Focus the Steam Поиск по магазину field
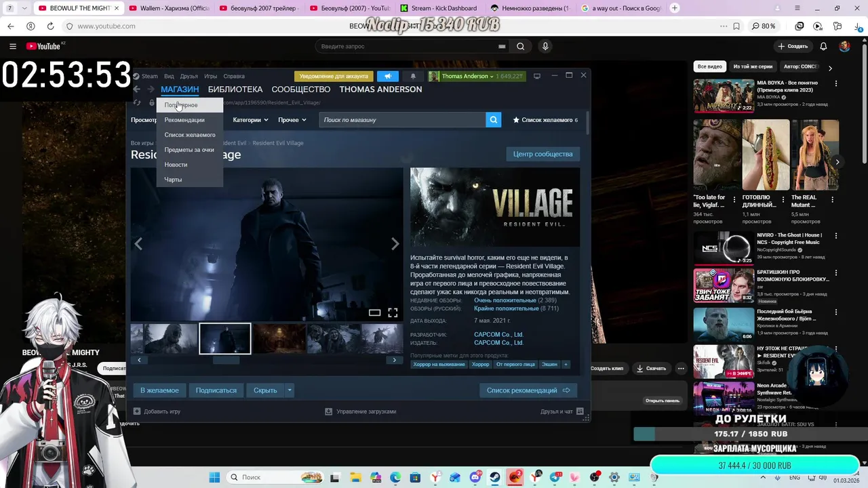868x488 pixels. tap(402, 120)
